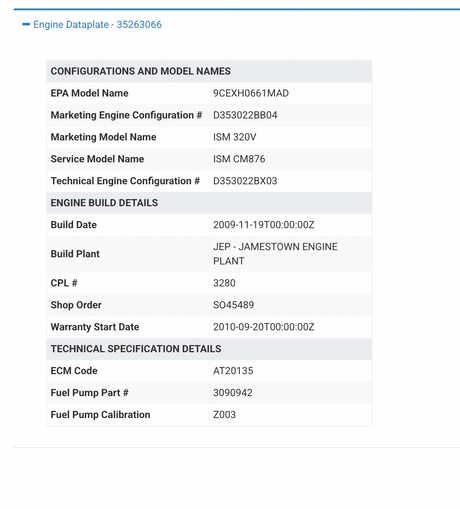Click the Marketing Engine Configuration # value D353022BB04

click(245, 115)
